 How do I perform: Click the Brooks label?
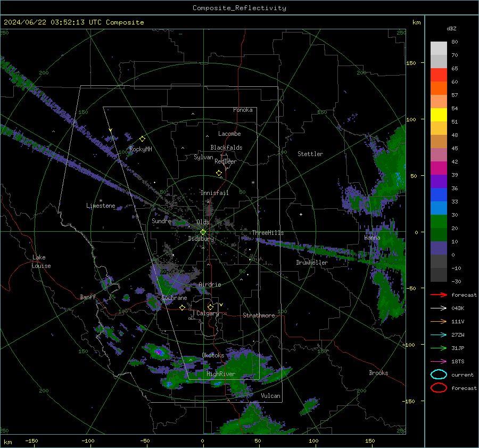[x=378, y=373]
